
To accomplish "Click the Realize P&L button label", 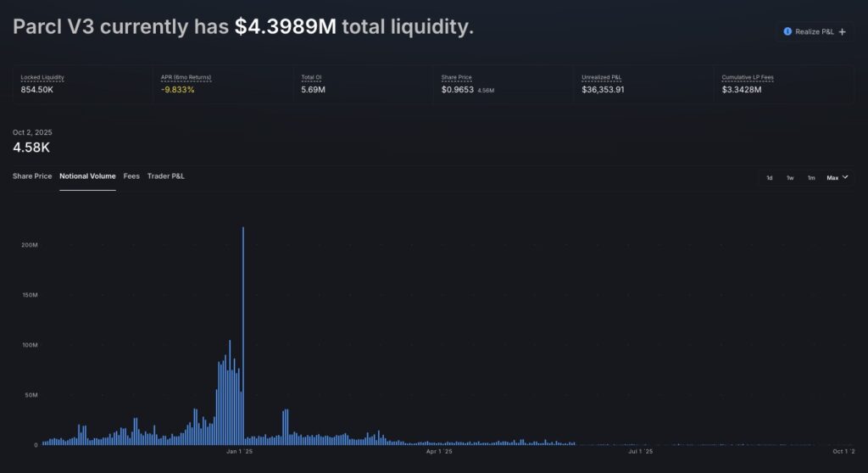I will tap(815, 31).
